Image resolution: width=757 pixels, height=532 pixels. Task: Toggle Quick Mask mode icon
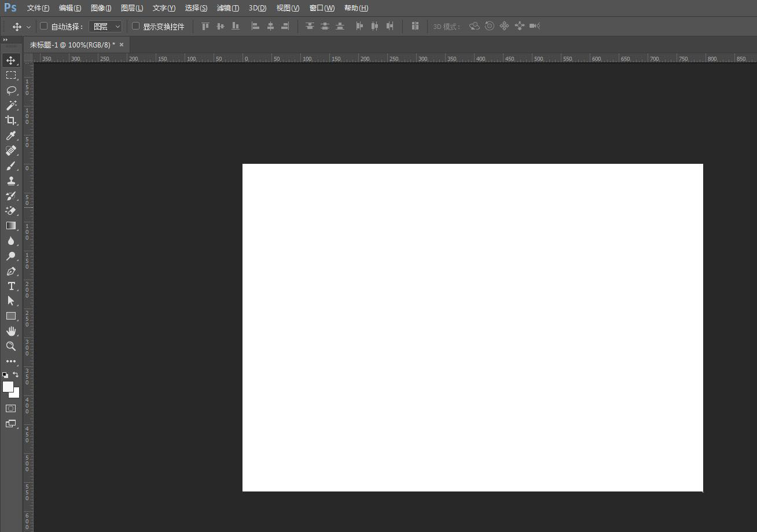pos(10,409)
